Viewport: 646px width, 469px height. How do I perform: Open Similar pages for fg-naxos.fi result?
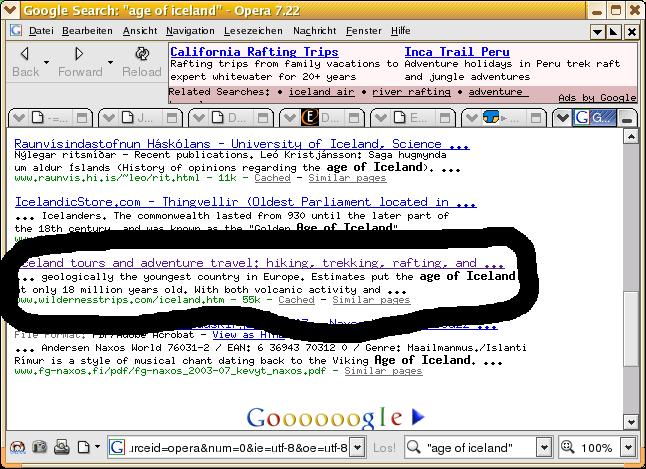383,371
